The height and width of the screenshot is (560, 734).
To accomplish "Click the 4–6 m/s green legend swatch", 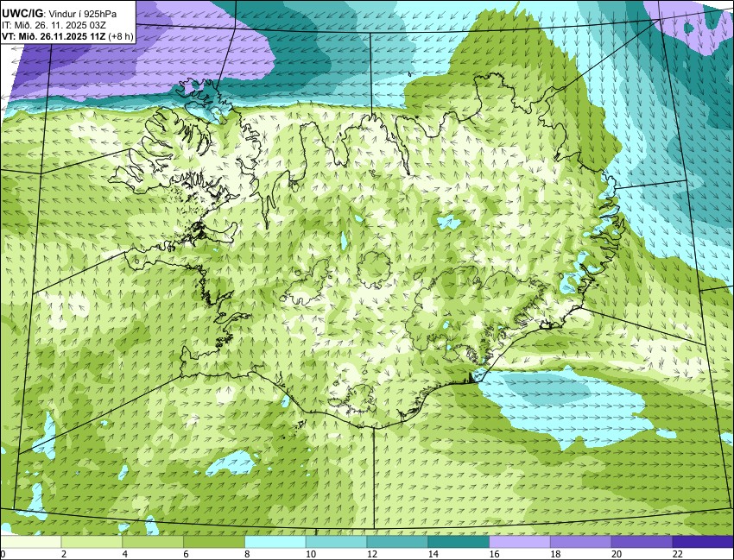I will coord(153,542).
